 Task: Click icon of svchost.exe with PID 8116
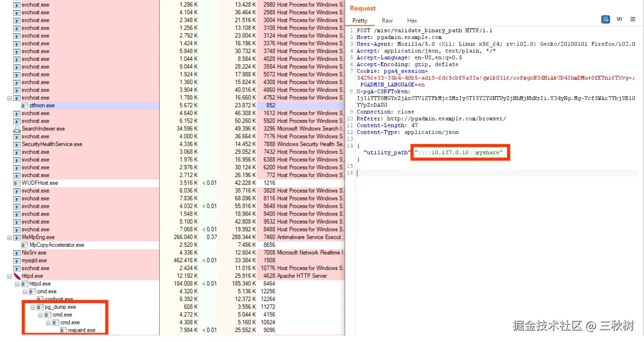click(x=17, y=198)
